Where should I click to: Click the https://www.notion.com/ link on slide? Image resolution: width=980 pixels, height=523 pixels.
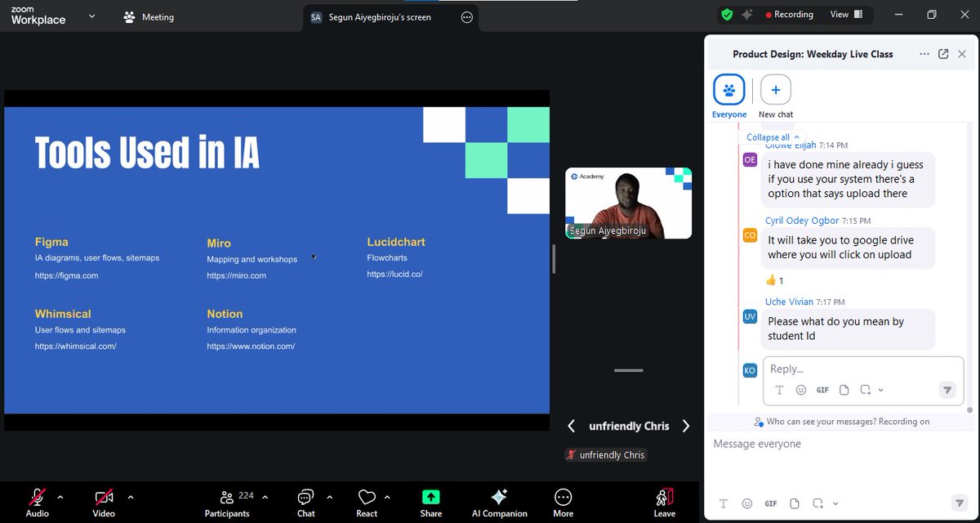pyautogui.click(x=251, y=346)
